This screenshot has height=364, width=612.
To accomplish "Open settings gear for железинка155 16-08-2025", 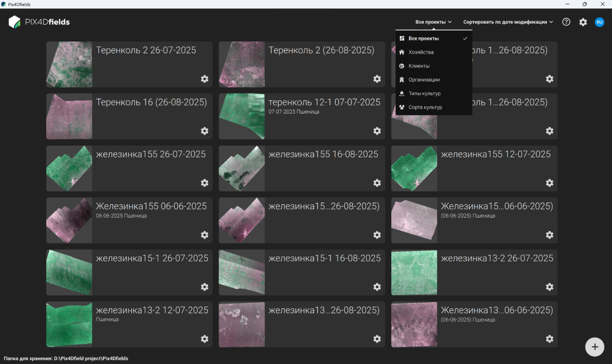I will 377,183.
